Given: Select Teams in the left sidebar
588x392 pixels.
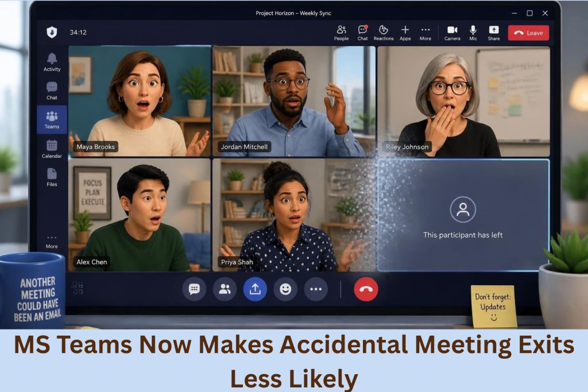Looking at the screenshot, I should [52, 119].
